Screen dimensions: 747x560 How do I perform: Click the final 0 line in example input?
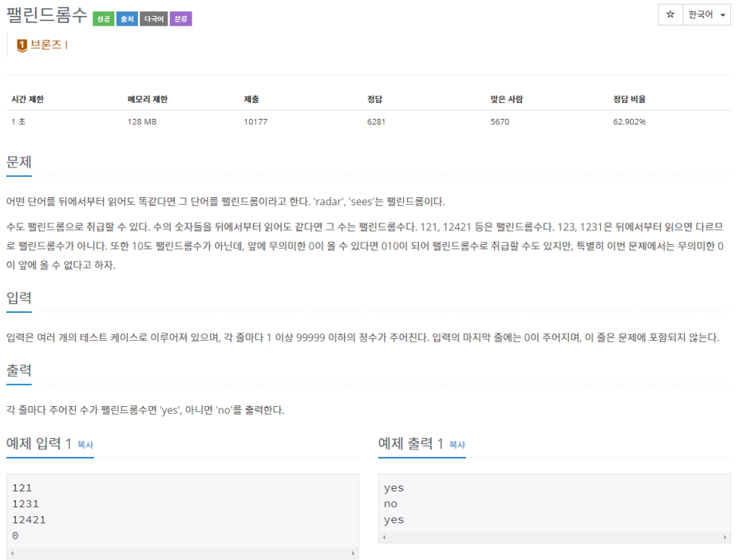point(15,536)
